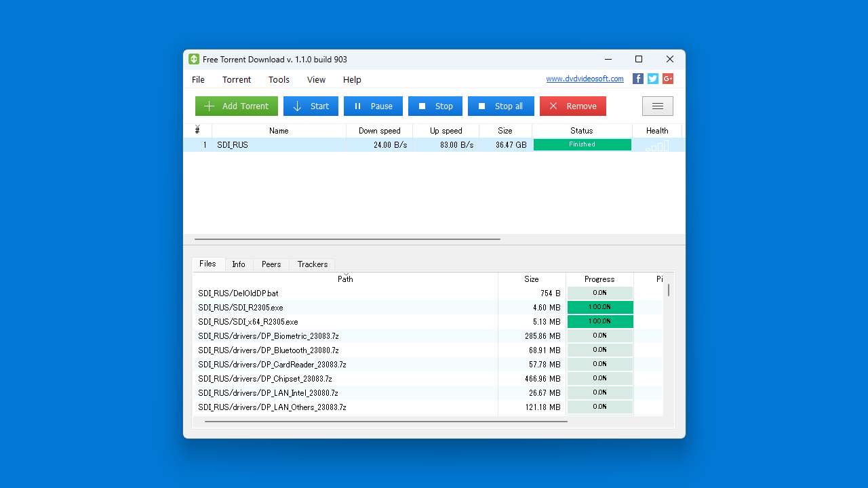
Task: Open the Tools menu
Action: 279,79
